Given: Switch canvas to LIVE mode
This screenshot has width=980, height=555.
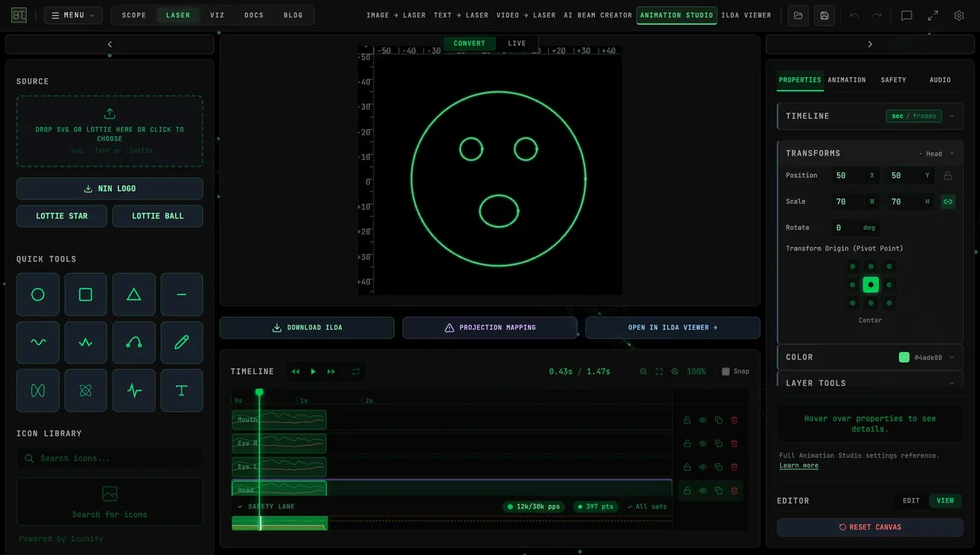Looking at the screenshot, I should pyautogui.click(x=517, y=44).
